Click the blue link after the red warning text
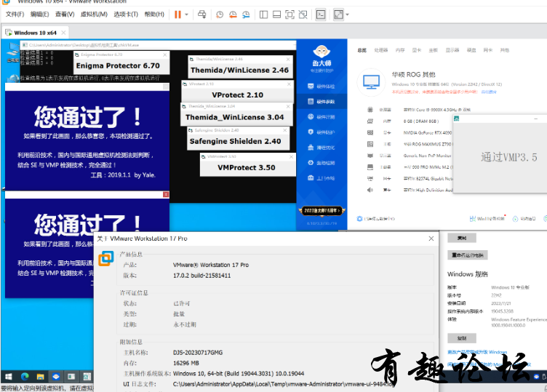 489,92
